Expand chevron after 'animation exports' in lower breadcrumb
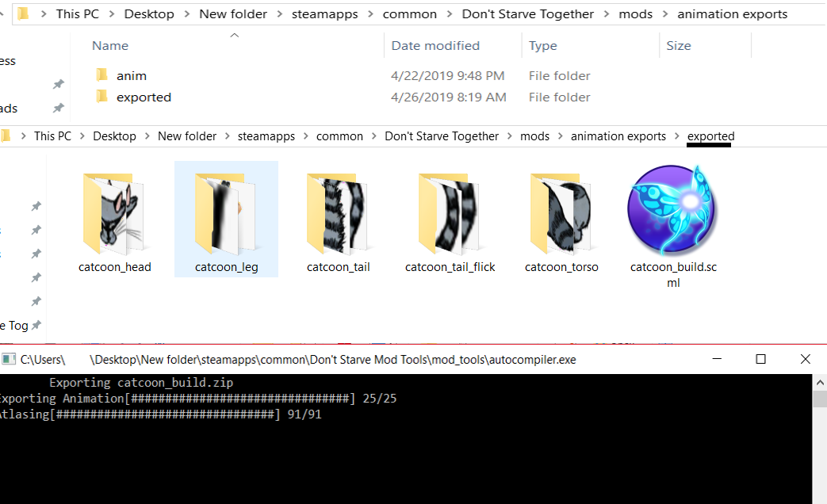Screen dimensions: 827x504 pos(676,136)
